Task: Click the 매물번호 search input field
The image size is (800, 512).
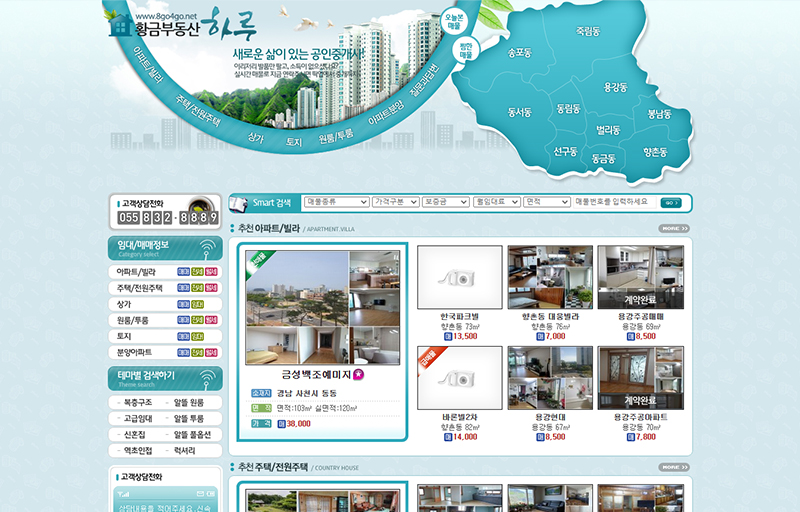Action: click(x=617, y=202)
